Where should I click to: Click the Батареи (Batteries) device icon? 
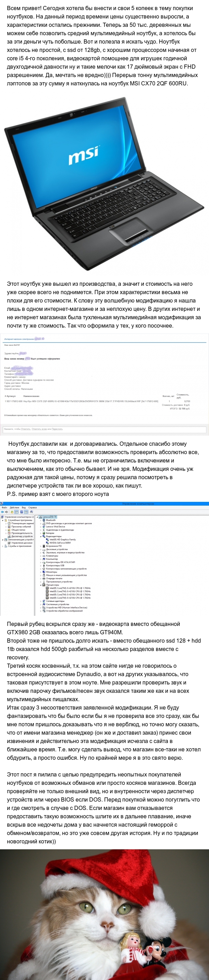[x=44, y=533]
